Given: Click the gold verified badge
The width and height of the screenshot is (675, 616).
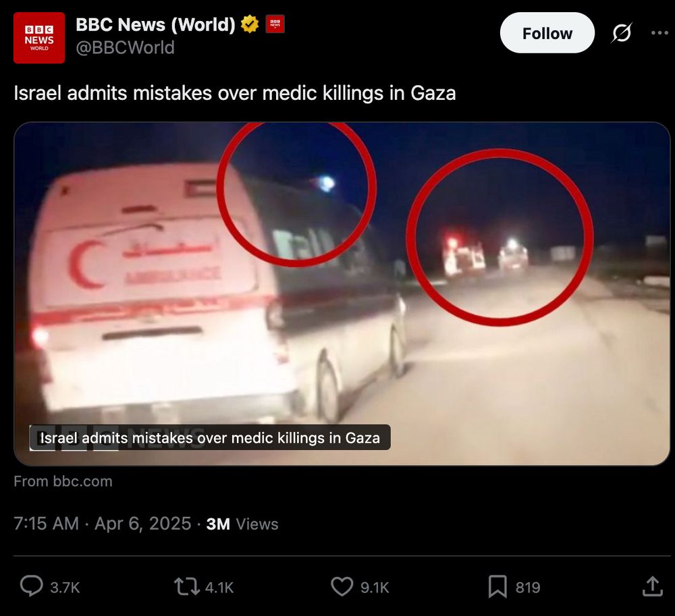Looking at the screenshot, I should click(x=250, y=24).
